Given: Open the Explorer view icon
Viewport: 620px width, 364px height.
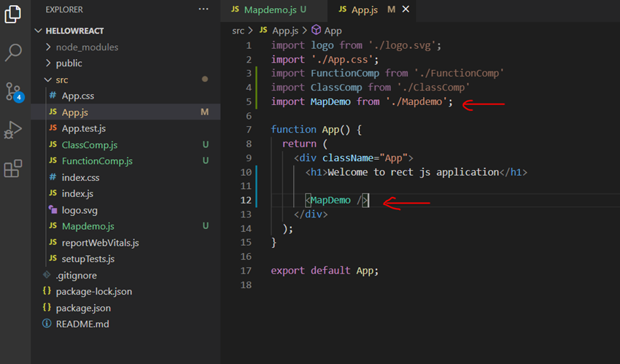Looking at the screenshot, I should [x=13, y=15].
